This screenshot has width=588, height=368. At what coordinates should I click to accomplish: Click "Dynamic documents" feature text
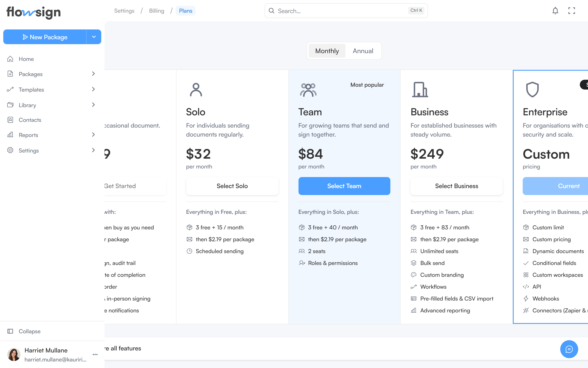click(x=558, y=251)
